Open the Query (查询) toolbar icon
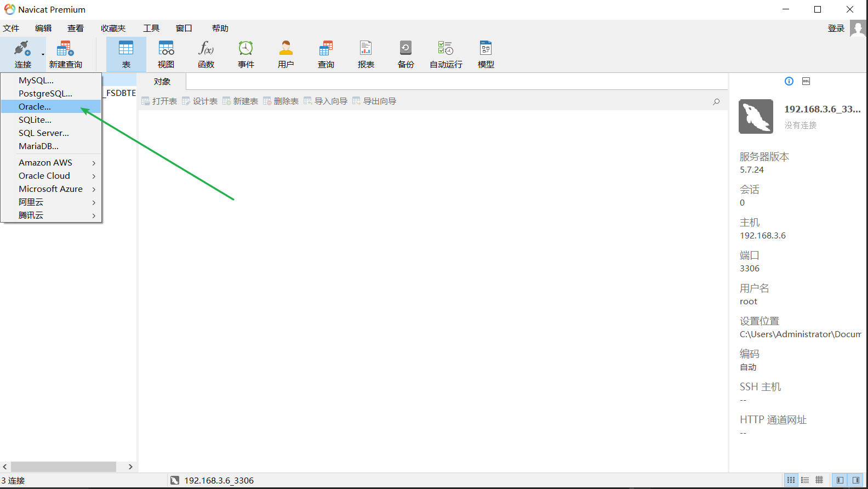The width and height of the screenshot is (868, 489). [x=326, y=54]
